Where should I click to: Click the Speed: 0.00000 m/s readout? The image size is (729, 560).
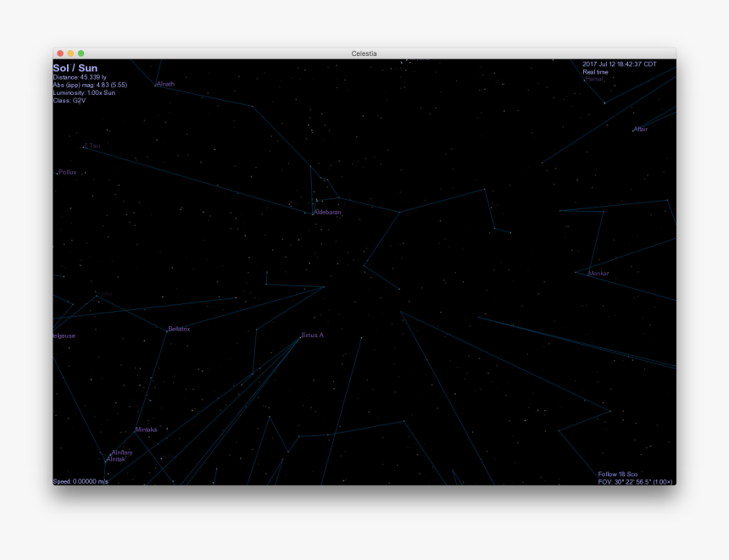81,481
